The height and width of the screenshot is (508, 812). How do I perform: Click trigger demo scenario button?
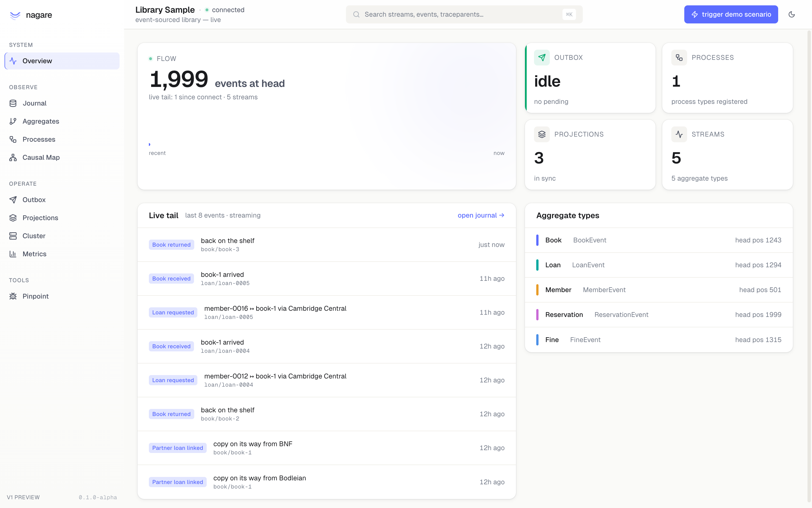(x=731, y=14)
